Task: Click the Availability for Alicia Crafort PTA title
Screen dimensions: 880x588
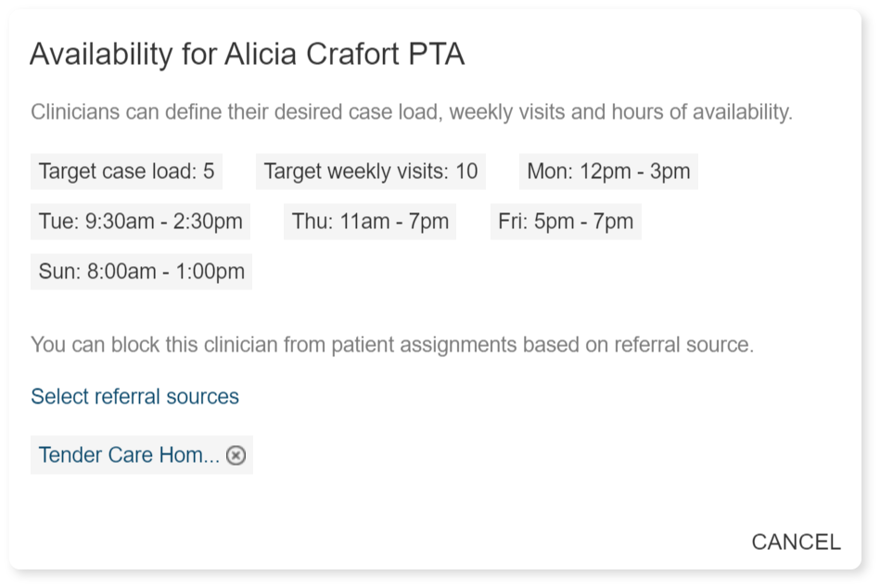Action: (x=247, y=56)
